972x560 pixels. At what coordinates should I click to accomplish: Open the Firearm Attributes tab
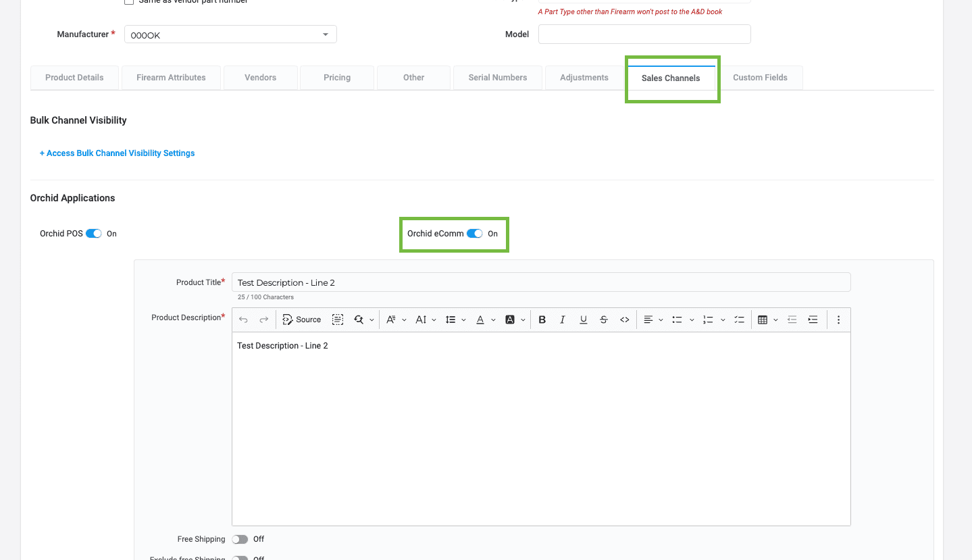(x=171, y=78)
